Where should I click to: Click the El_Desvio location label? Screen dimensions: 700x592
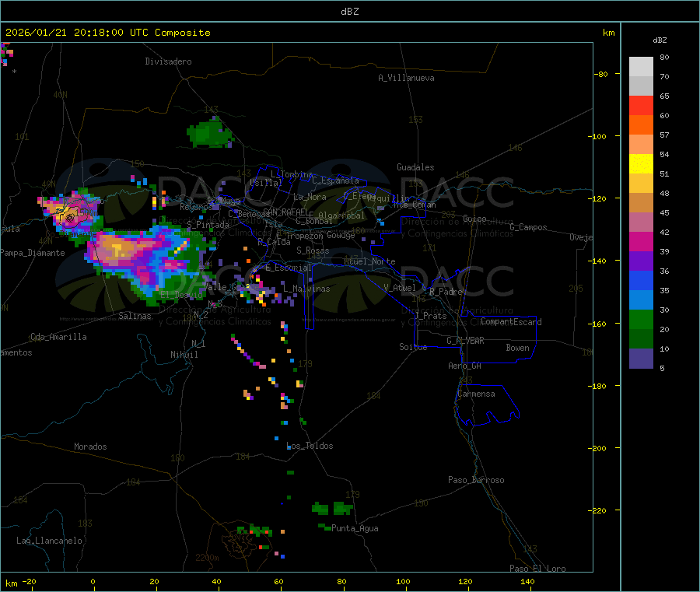pyautogui.click(x=181, y=295)
